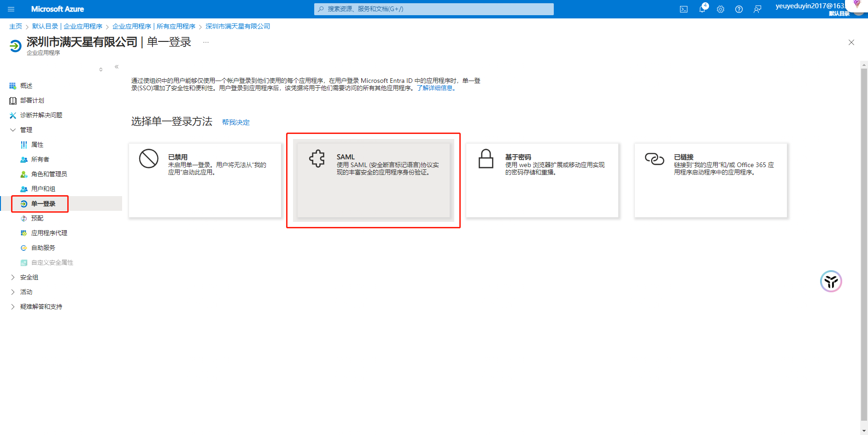Click the 应用程序代理 icon
This screenshot has width=868, height=435.
click(x=24, y=233)
